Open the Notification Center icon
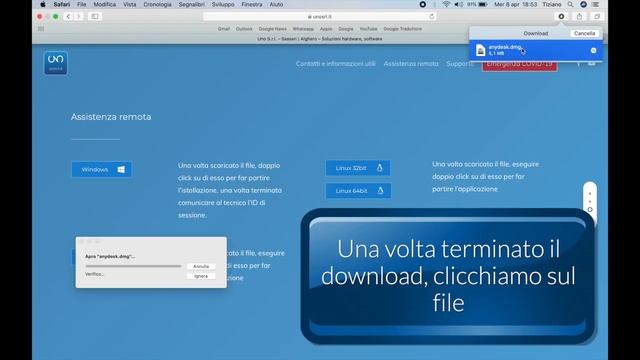This screenshot has height=360, width=640. point(596,4)
